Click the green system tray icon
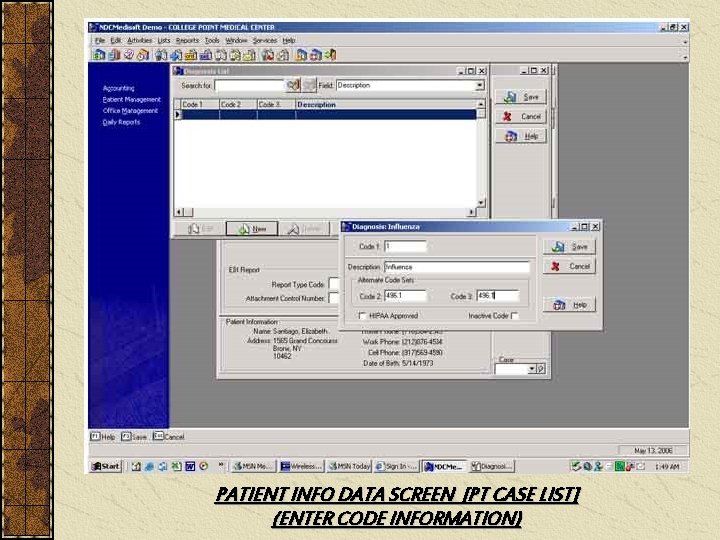The image size is (720, 540). 619,467
